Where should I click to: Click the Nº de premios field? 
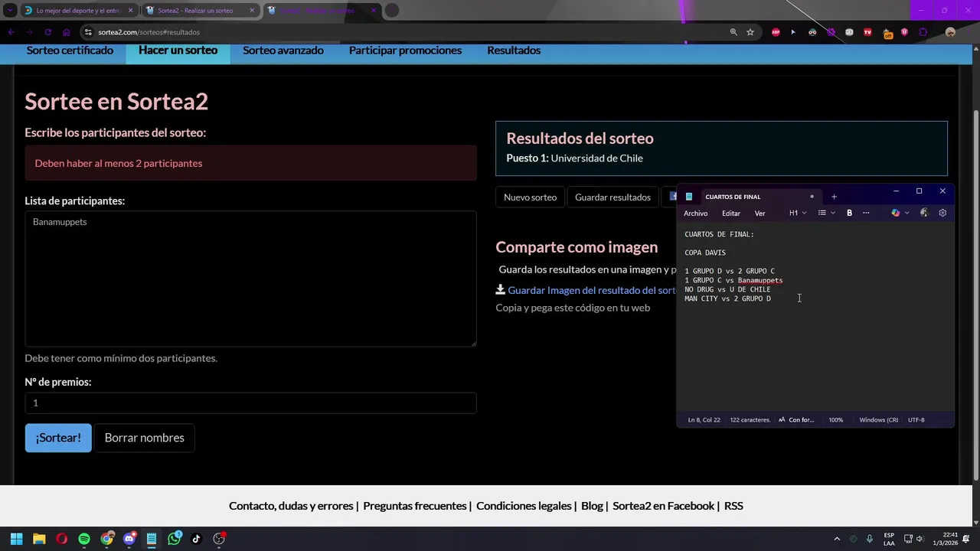click(250, 403)
